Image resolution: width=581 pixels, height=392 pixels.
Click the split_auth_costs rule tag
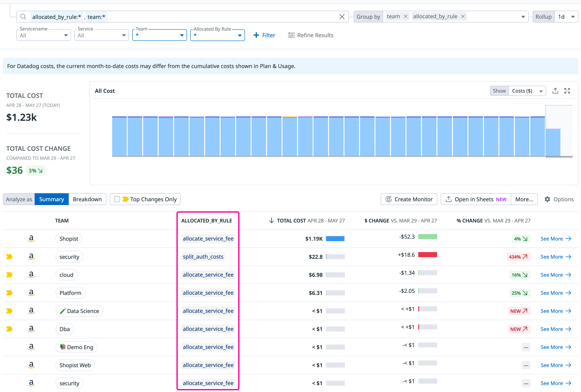coord(203,257)
